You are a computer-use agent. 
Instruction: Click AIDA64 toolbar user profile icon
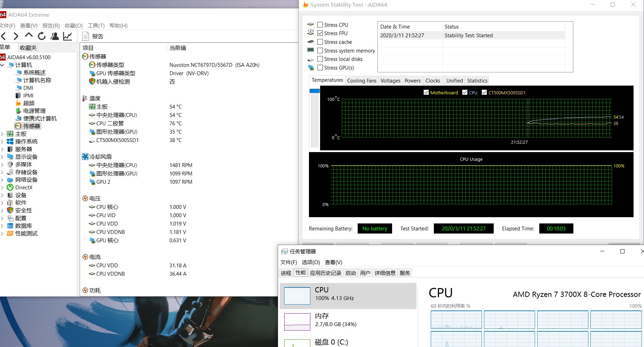55,36
